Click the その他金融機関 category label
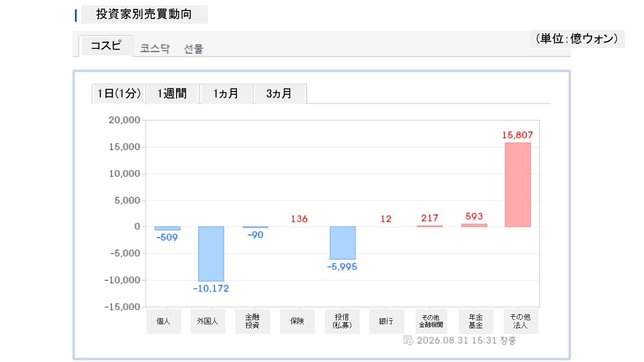 click(x=431, y=321)
